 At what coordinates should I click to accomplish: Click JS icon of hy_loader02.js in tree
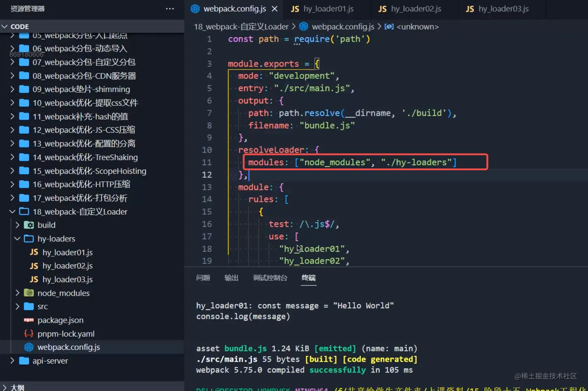pyautogui.click(x=34, y=266)
